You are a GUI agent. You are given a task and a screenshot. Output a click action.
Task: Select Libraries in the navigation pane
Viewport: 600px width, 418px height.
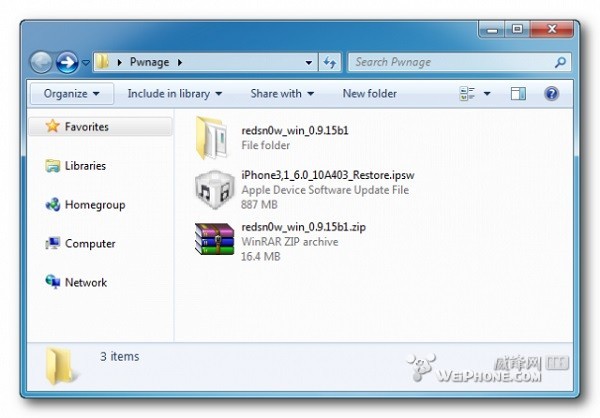pyautogui.click(x=85, y=166)
